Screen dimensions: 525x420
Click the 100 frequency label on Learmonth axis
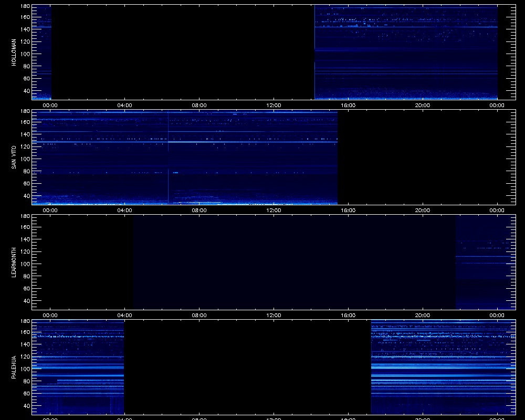25,264
